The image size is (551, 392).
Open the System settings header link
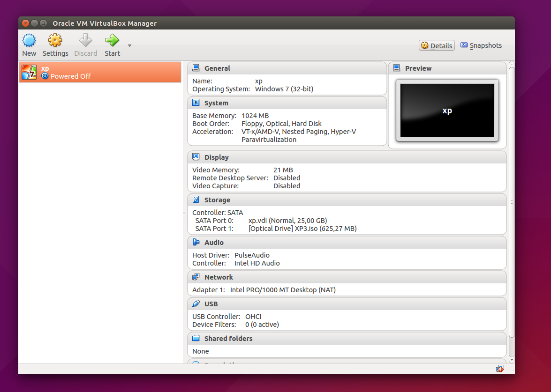point(216,103)
